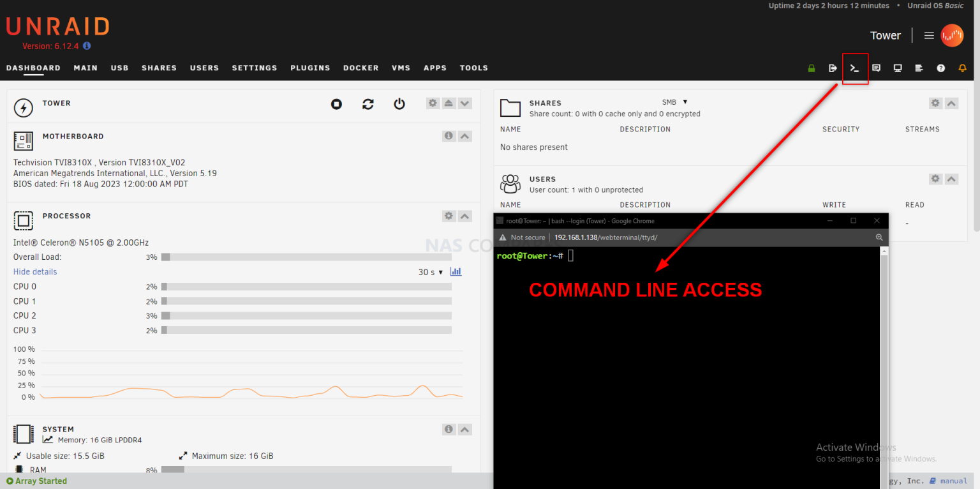Open Shares tile settings gear

coord(935,103)
